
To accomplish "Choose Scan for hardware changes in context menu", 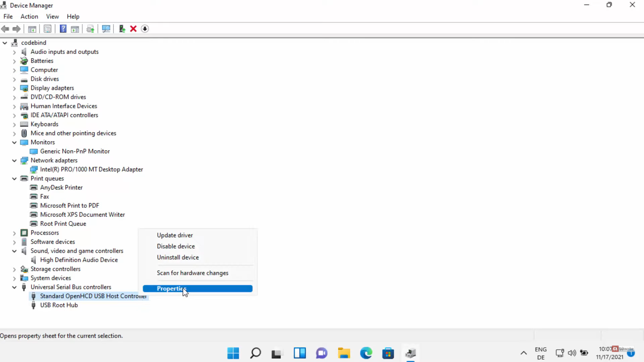I will [x=198, y=273].
